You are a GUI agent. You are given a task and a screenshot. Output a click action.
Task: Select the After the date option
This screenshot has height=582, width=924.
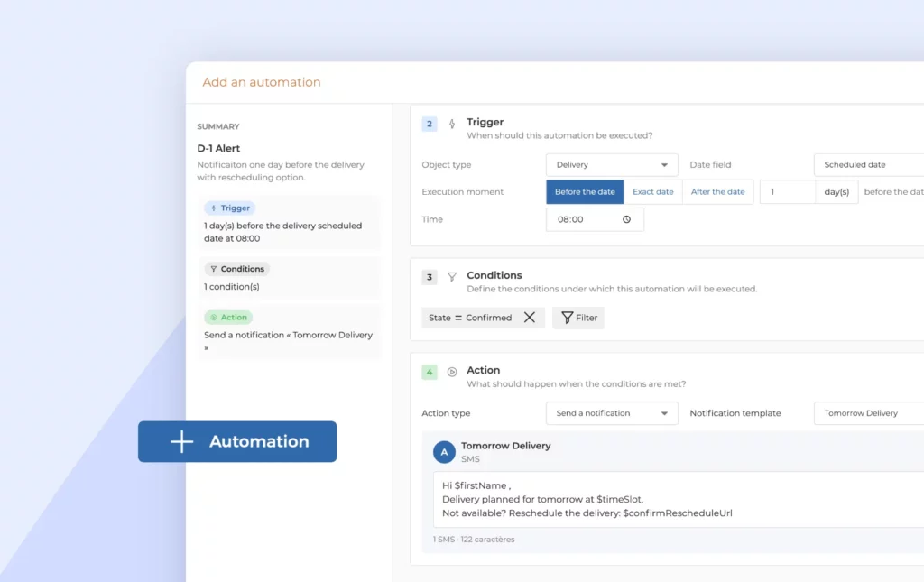(x=717, y=192)
